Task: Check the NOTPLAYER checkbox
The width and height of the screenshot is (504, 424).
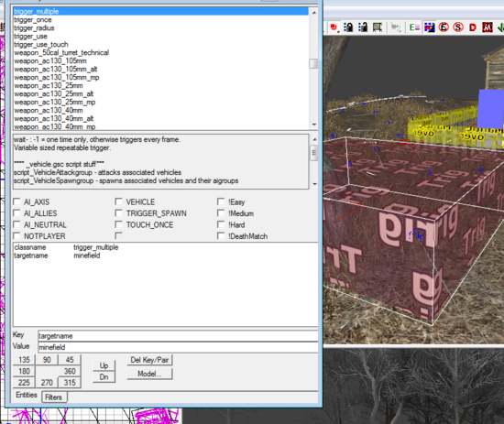Action: (16, 236)
